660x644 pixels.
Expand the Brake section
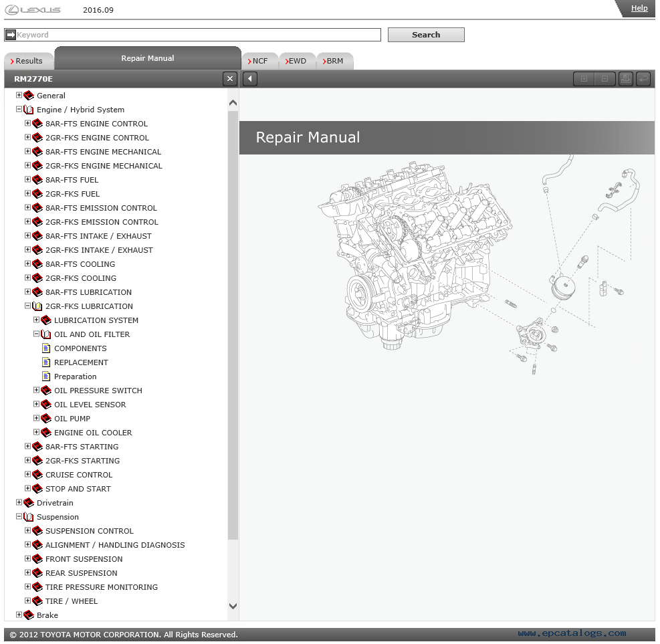pos(19,615)
